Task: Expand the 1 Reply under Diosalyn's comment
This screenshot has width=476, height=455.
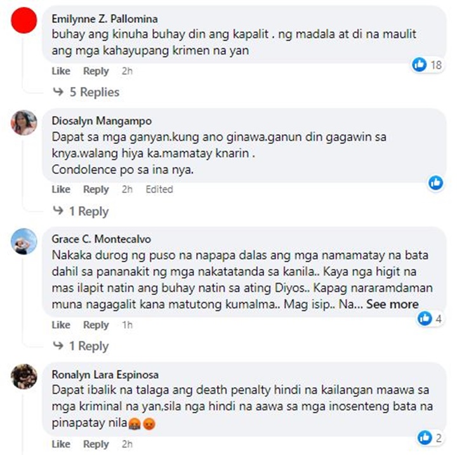Action: pyautogui.click(x=81, y=211)
